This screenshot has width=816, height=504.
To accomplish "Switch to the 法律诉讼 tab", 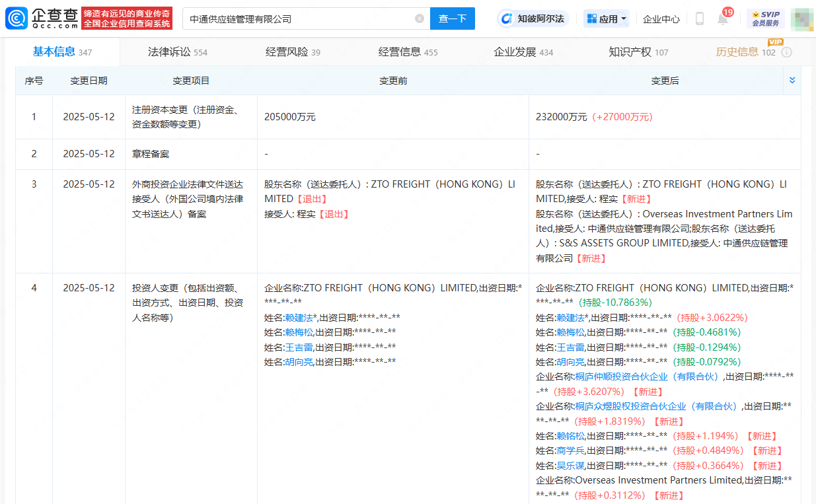I will click(x=177, y=52).
